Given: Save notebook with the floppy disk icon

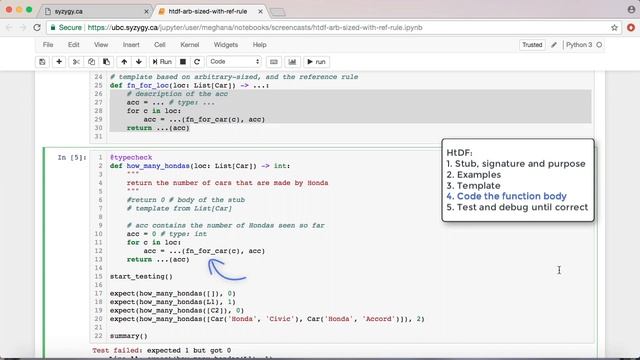Looking at the screenshot, I should click(42, 62).
